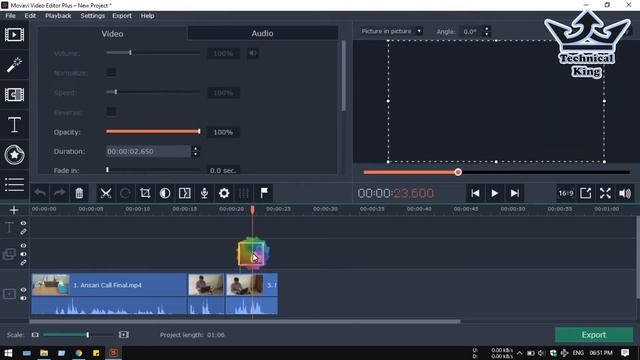The height and width of the screenshot is (360, 640).
Task: Open the Help menu
Action: (x=147, y=16)
